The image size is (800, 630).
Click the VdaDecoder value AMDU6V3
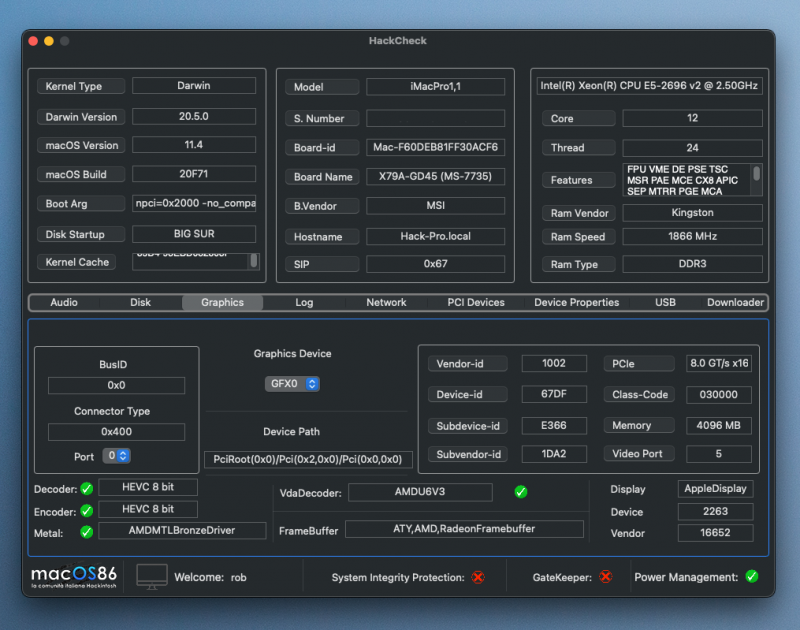(x=420, y=492)
